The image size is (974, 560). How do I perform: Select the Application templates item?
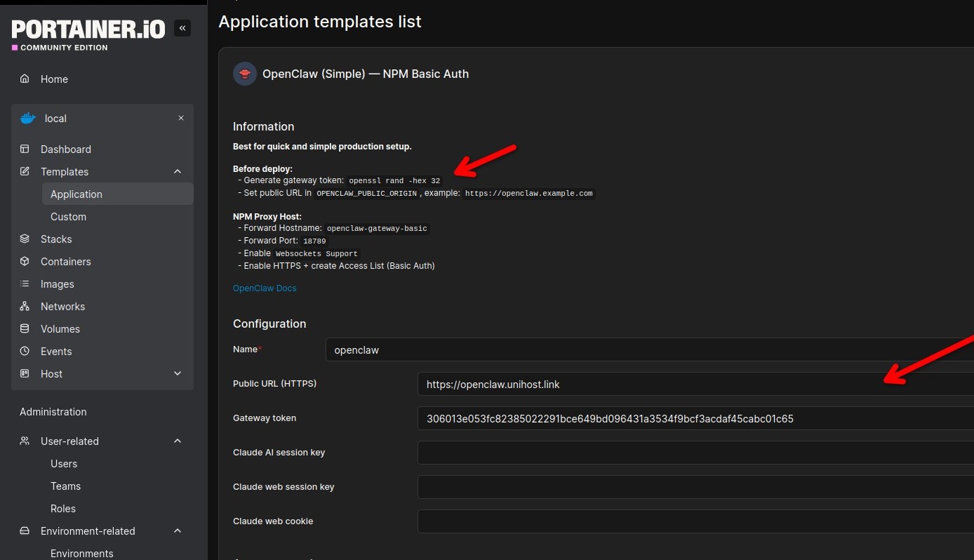[117, 194]
